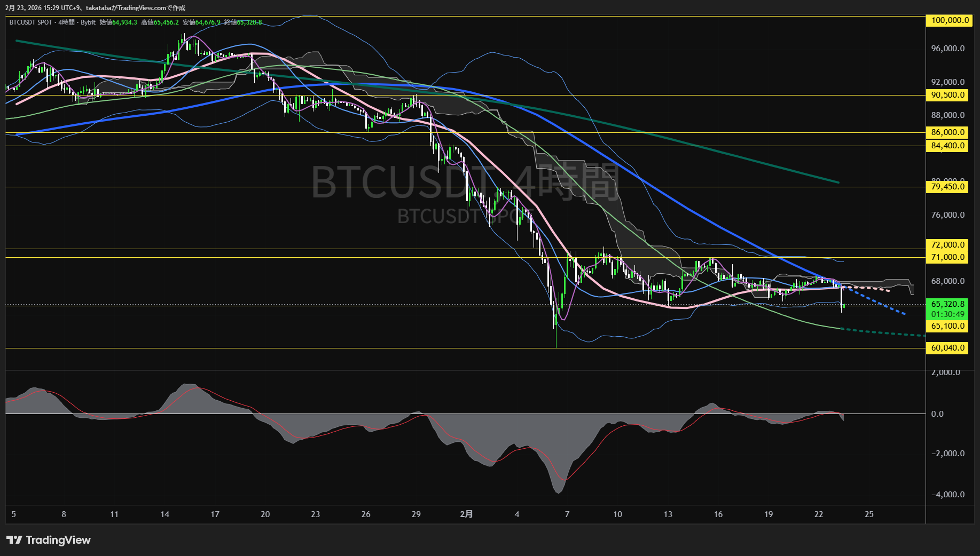Image resolution: width=980 pixels, height=556 pixels.
Task: Click the 92,000.0 price axis label
Action: [948, 82]
